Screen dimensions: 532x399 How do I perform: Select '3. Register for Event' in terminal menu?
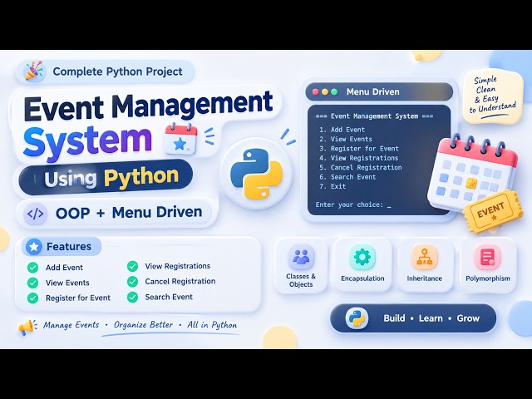[x=359, y=149]
